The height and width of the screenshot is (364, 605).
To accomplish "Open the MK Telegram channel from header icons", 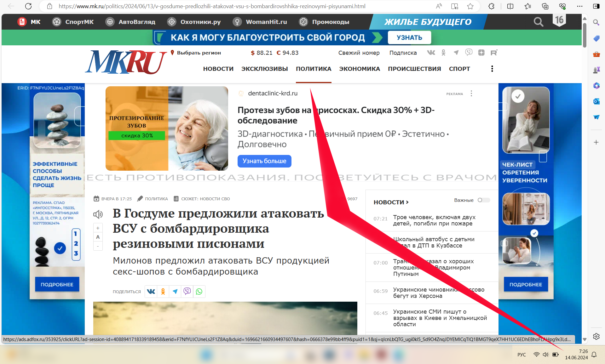I will click(456, 53).
